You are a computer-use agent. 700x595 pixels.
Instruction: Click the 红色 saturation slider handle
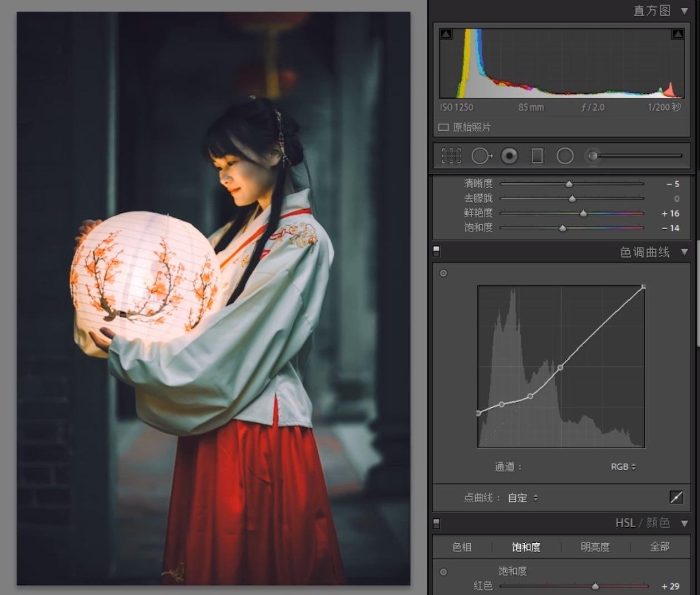(x=595, y=586)
